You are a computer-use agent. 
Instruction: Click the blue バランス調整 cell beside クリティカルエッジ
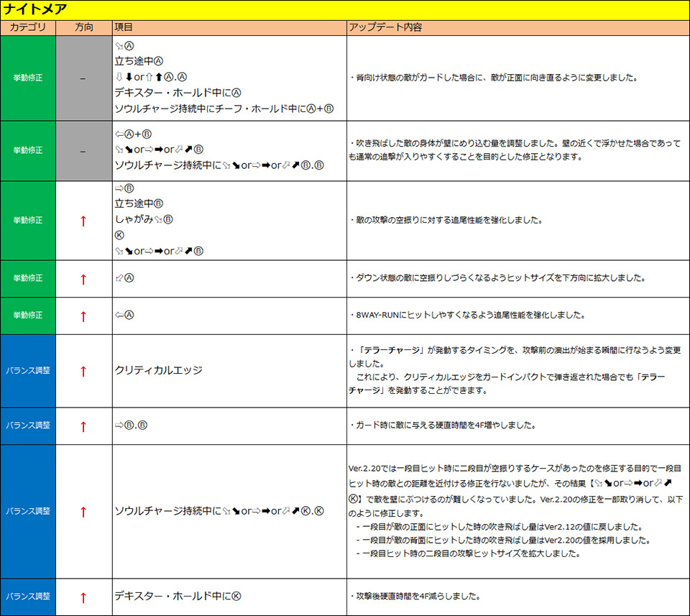(28, 371)
